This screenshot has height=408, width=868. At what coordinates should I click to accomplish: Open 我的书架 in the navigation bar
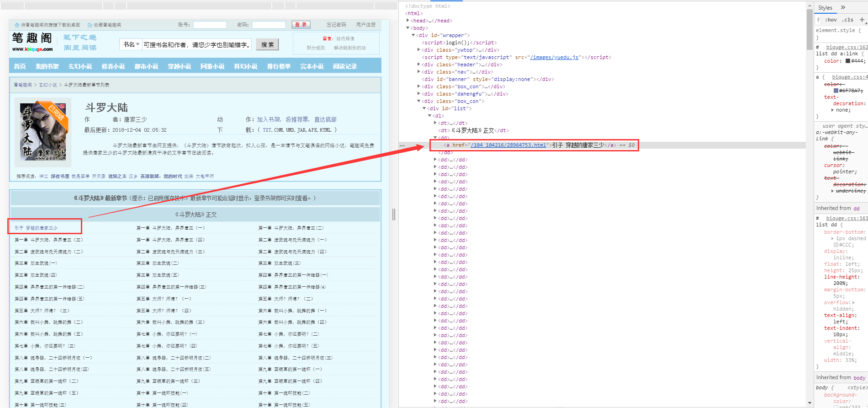coord(47,66)
